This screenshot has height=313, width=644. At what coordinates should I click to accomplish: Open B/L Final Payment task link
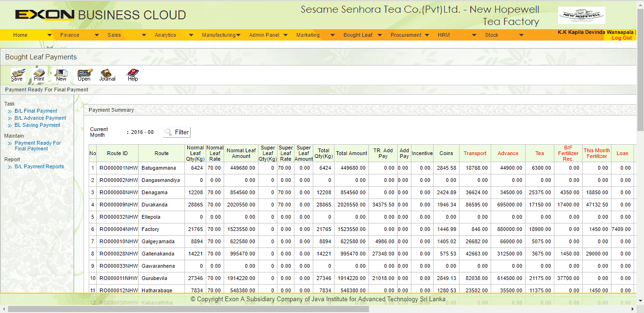36,111
